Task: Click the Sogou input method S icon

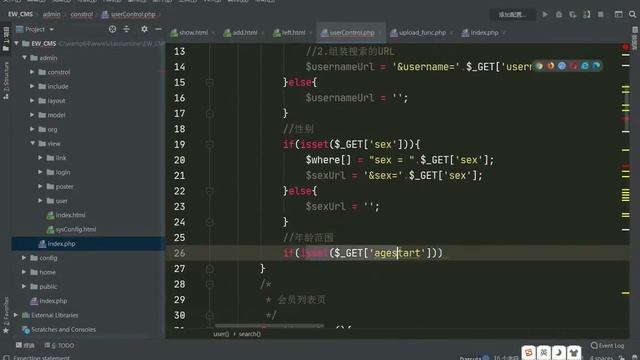Action: (x=529, y=352)
